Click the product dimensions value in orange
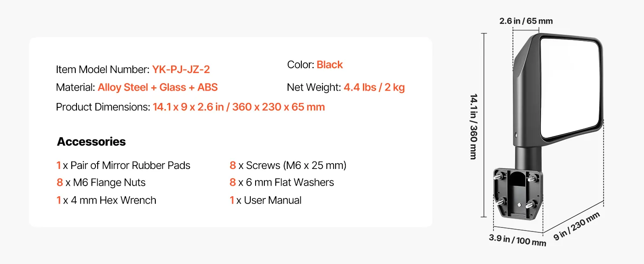This screenshot has width=644, height=264. coord(238,107)
